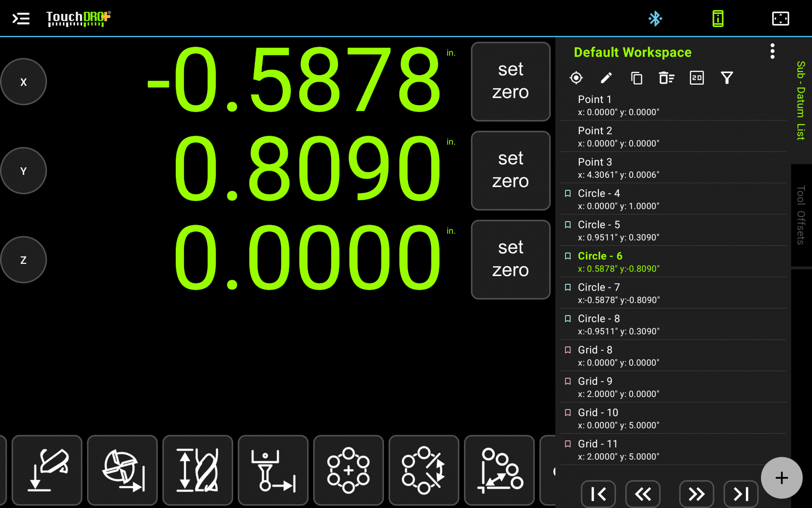Select Point 1 in the list
Image resolution: width=812 pixels, height=508 pixels.
[x=673, y=105]
